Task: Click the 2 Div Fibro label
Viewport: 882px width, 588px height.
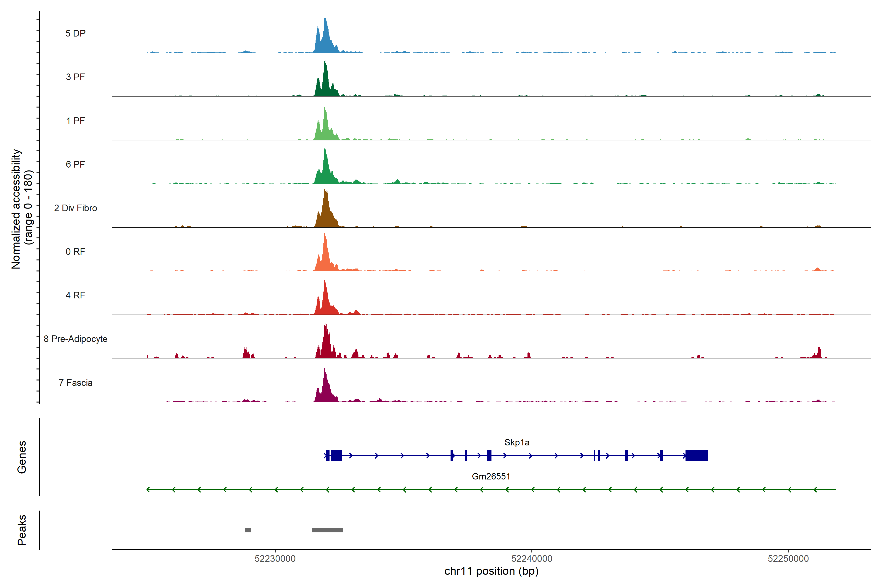Action: 75,208
